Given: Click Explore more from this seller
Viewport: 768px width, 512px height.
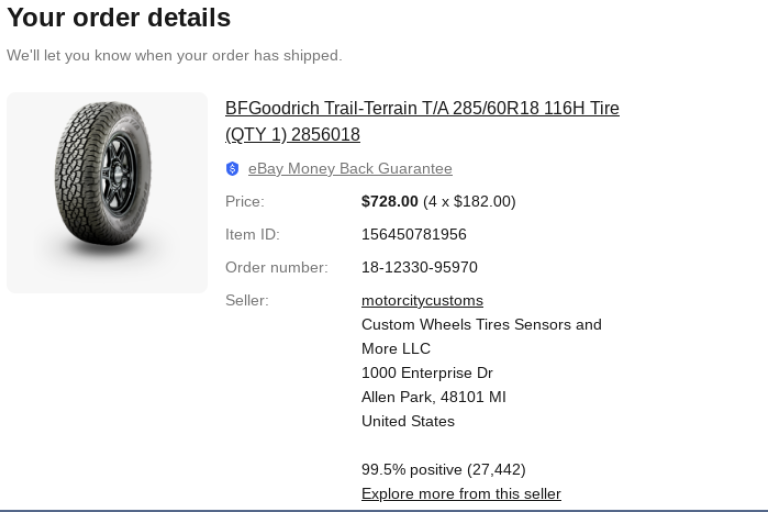Looking at the screenshot, I should (461, 494).
